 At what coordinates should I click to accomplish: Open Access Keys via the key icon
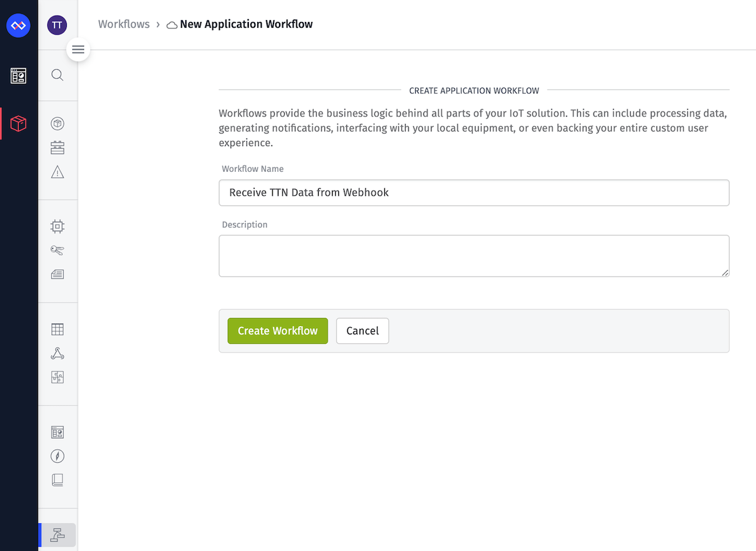pyautogui.click(x=57, y=250)
